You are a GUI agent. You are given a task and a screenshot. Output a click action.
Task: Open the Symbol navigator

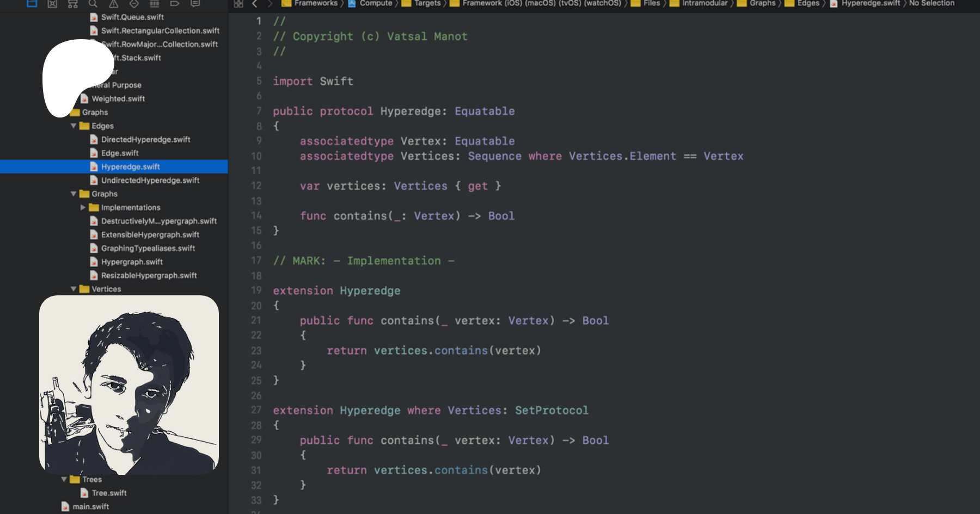pos(72,3)
